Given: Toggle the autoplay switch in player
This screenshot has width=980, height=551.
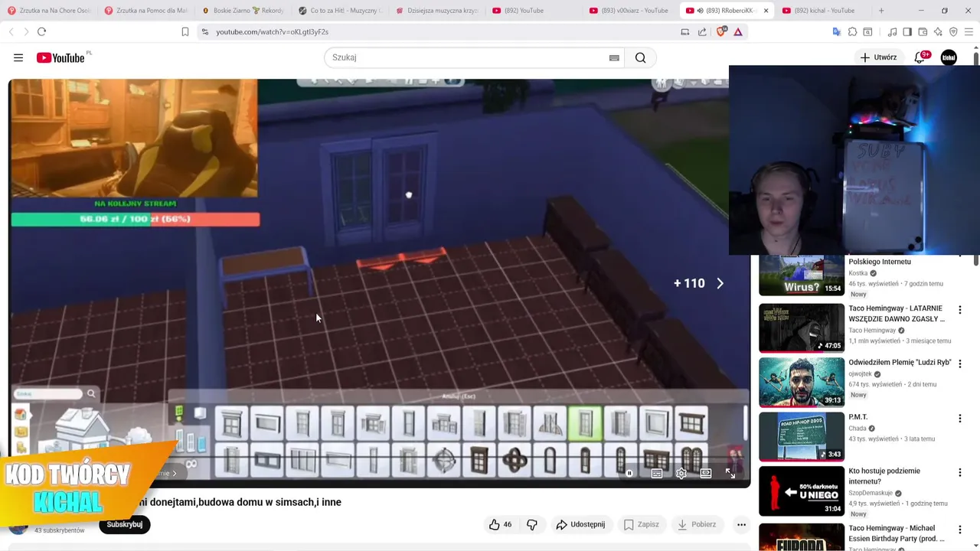Looking at the screenshot, I should [630, 474].
